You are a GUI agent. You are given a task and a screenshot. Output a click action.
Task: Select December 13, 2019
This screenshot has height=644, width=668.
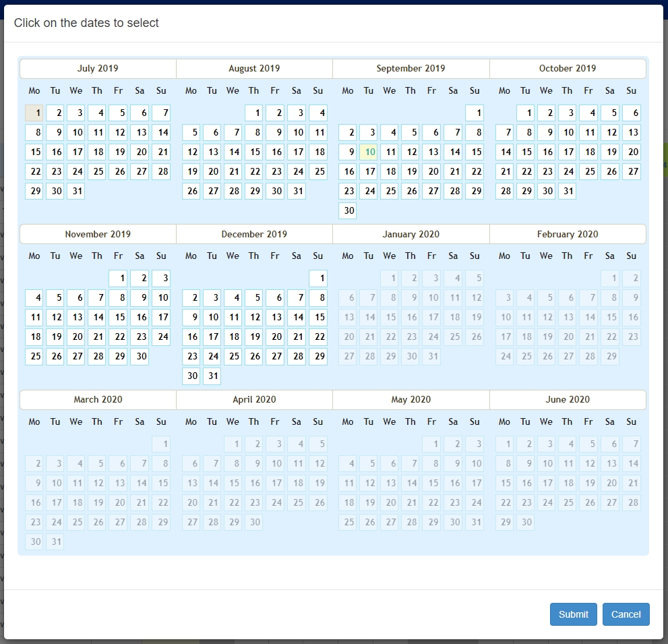pyautogui.click(x=275, y=317)
